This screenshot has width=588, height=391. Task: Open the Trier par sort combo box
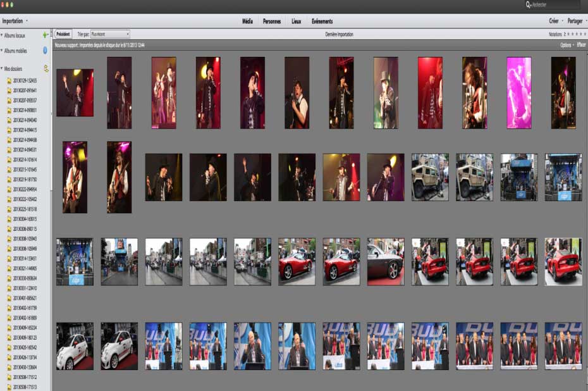[110, 34]
